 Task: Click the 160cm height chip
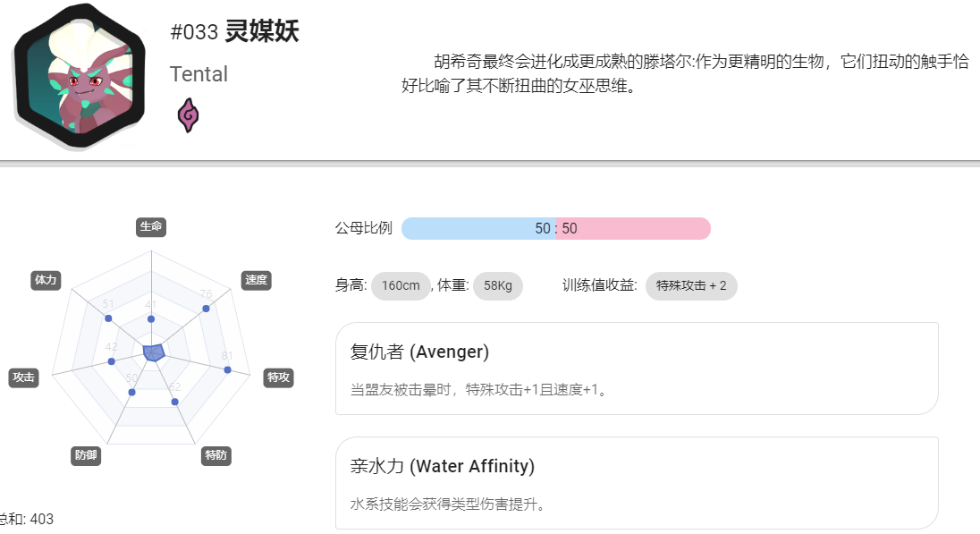pyautogui.click(x=401, y=286)
